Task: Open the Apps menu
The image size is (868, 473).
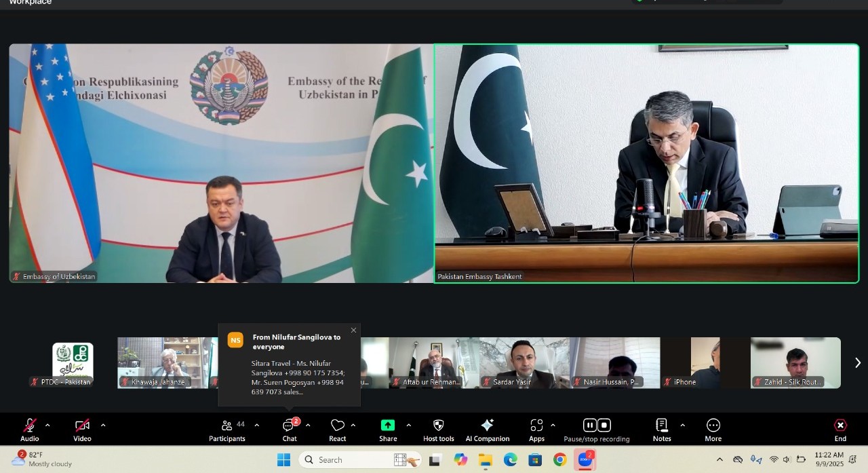Action: [536, 425]
